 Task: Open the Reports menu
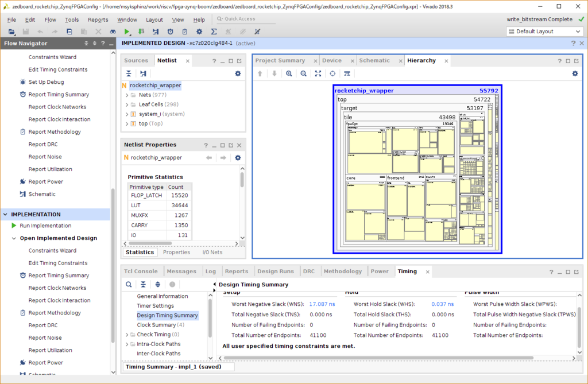[x=98, y=20]
